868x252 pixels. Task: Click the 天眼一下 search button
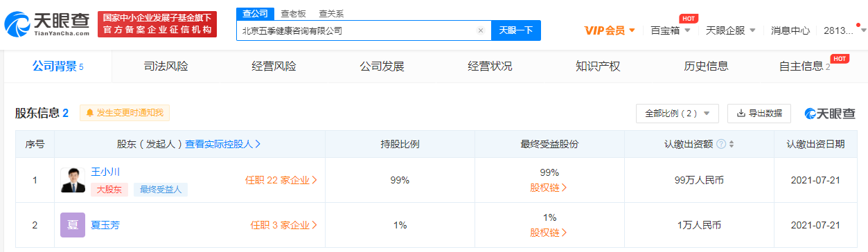516,30
